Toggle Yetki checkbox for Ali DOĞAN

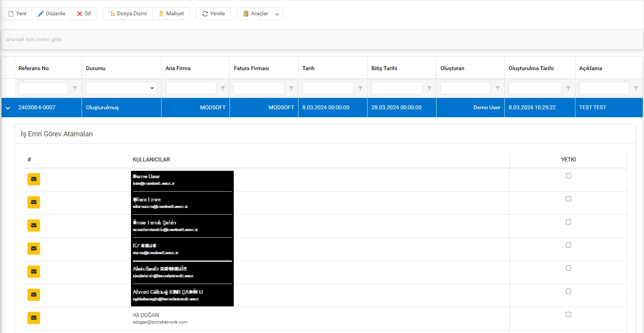[568, 315]
